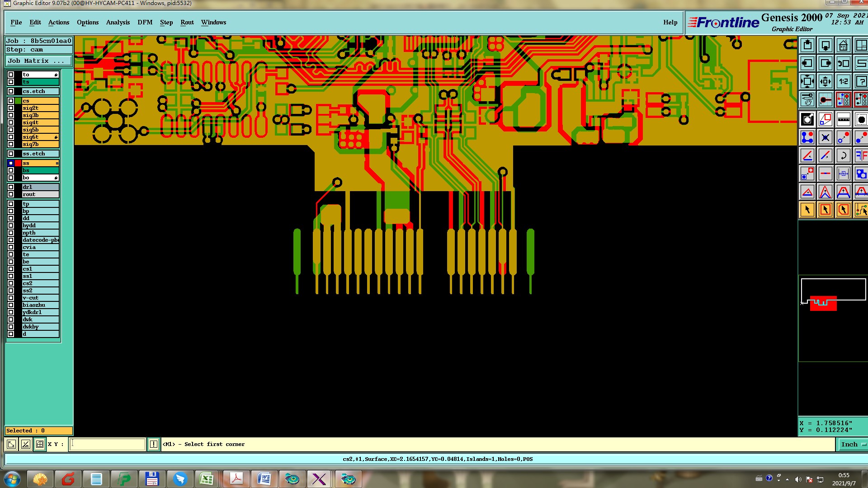Image resolution: width=868 pixels, height=488 pixels.
Task: Open the Inch units dropdown
Action: pyautogui.click(x=853, y=444)
